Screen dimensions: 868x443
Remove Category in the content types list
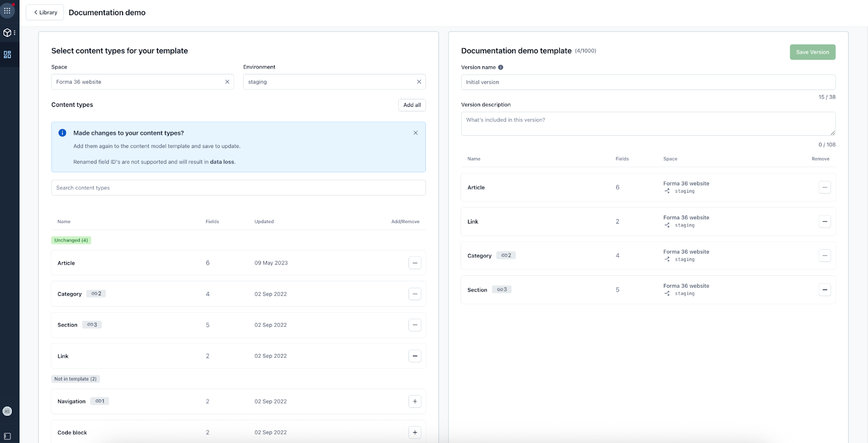[x=415, y=294]
